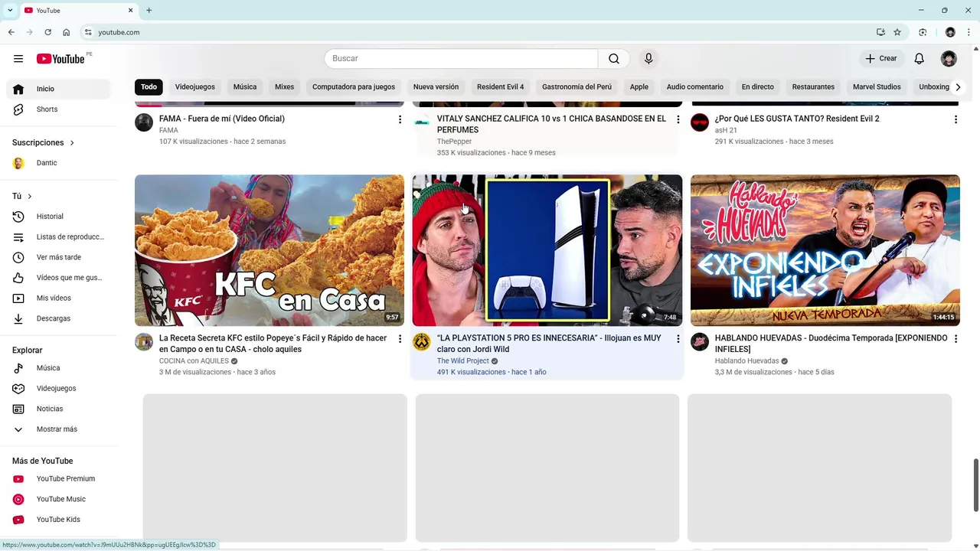The width and height of the screenshot is (980, 551).
Task: Select the Videojuegos filter chip
Action: click(195, 87)
